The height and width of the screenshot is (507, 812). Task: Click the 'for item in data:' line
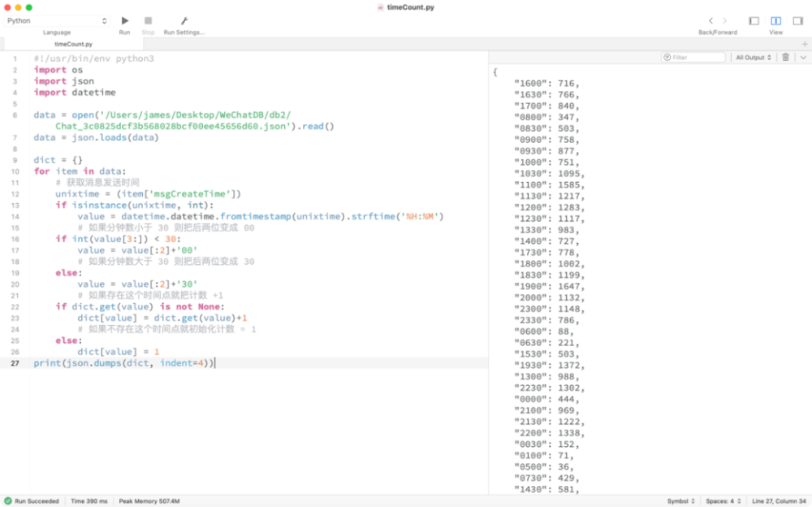pyautogui.click(x=80, y=171)
